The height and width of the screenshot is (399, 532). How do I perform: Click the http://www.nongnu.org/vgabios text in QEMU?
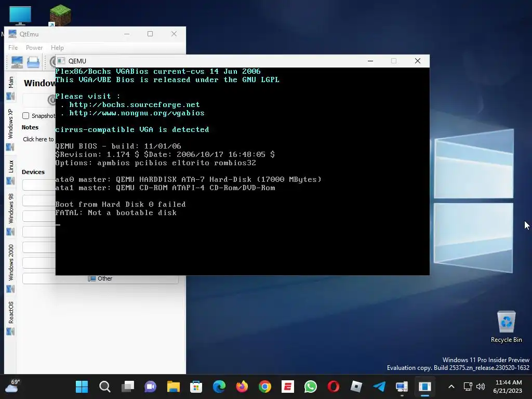coord(137,113)
